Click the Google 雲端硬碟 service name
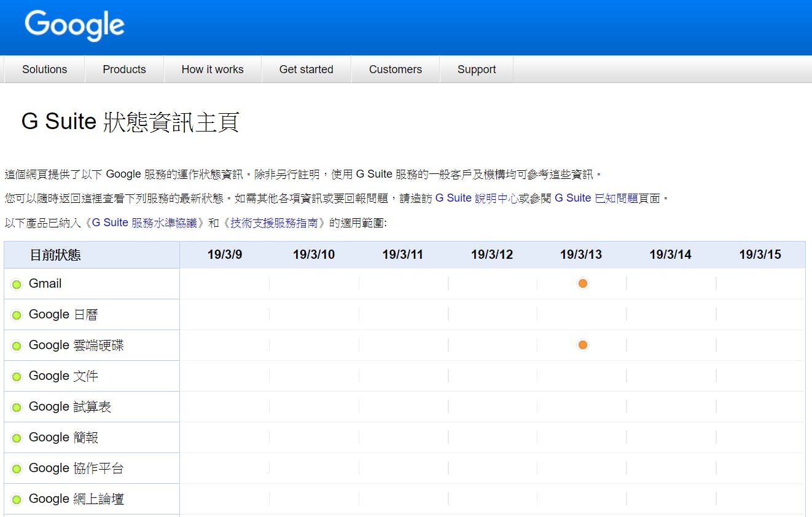Viewport: 812px width, 517px height. coord(76,345)
